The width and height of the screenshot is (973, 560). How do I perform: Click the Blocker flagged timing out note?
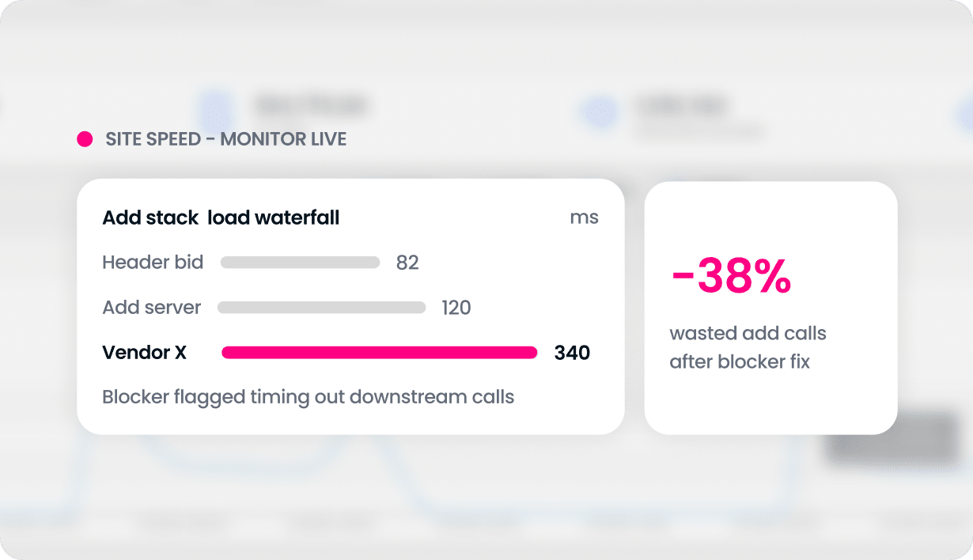[x=309, y=397]
